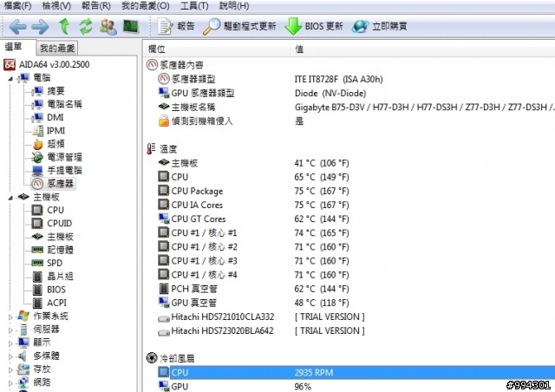The image size is (555, 392).
Task: Click the 報告 report toolbar button
Action: 176,26
